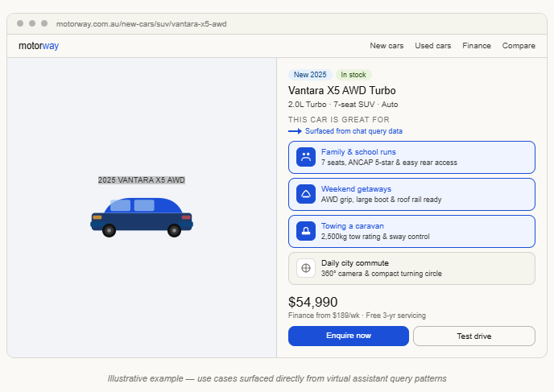Click the Daily city commute crosshair icon
Screen dimensions: 554x392
click(306, 268)
